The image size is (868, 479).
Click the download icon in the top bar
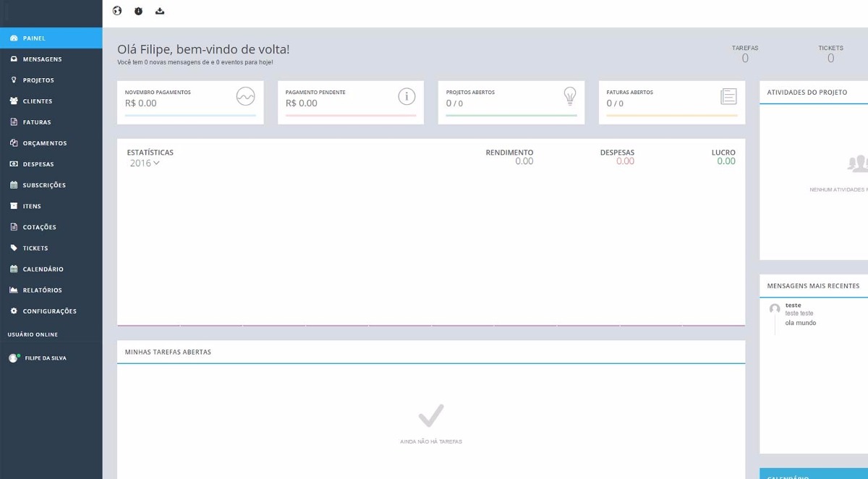click(159, 11)
